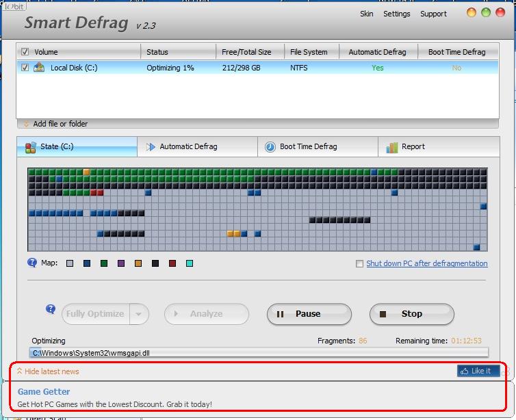Viewport: 516px width, 420px height.
Task: Click the Fragments count 86
Action: (x=363, y=341)
